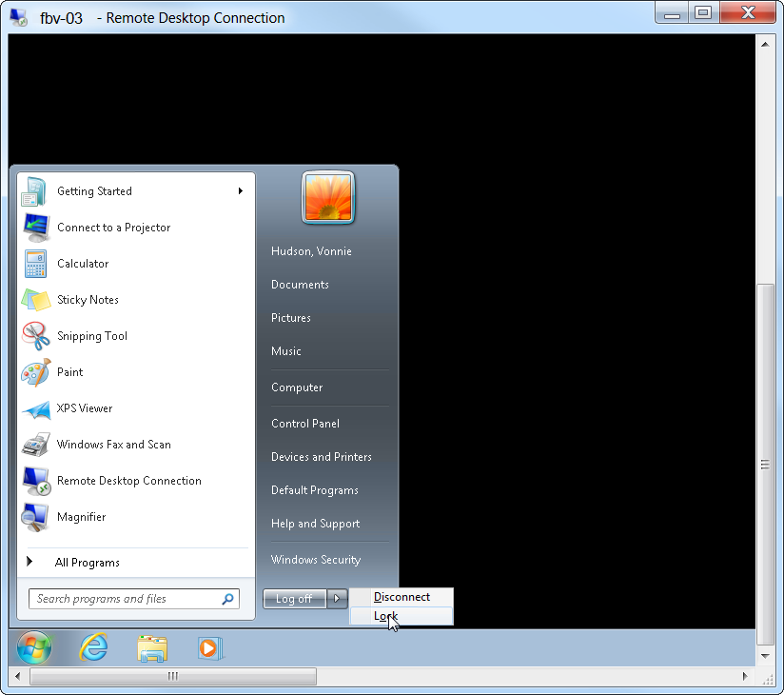Open the Sticky Notes icon
The width and height of the screenshot is (784, 695).
point(35,300)
